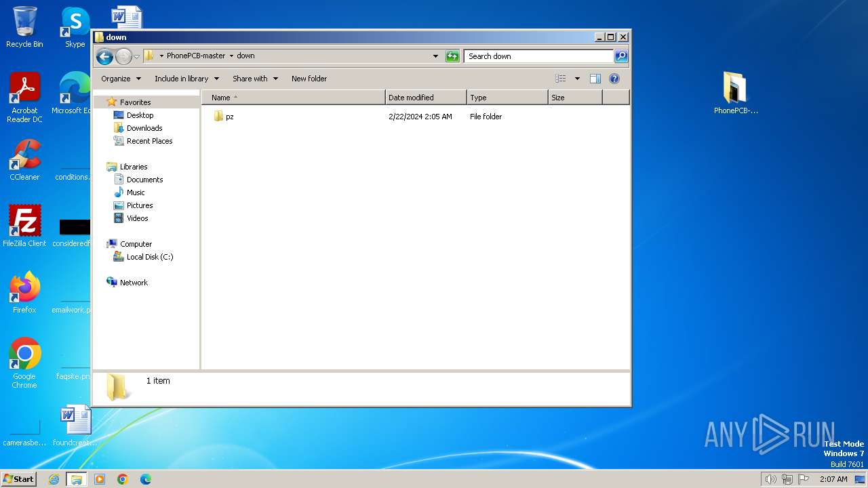Select Skype desktop shortcut

point(75,27)
